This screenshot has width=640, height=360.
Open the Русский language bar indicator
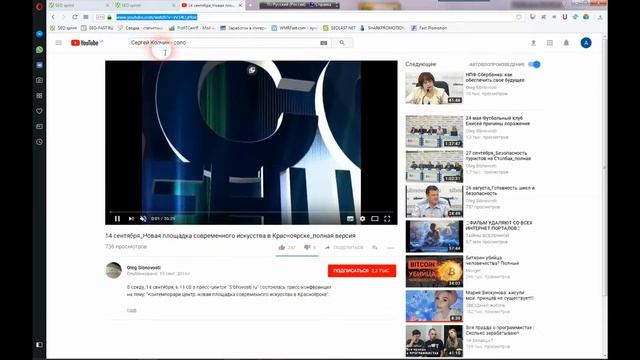pos(286,5)
